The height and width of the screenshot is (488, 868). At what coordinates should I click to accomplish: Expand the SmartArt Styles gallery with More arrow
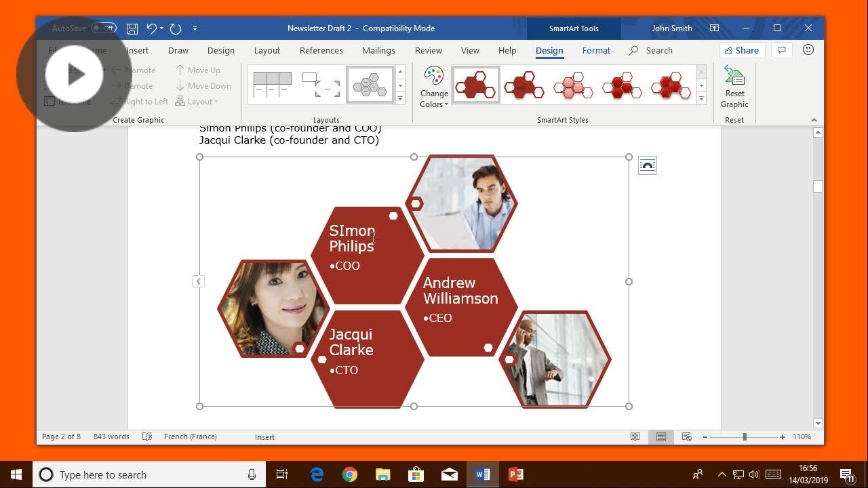[x=701, y=98]
